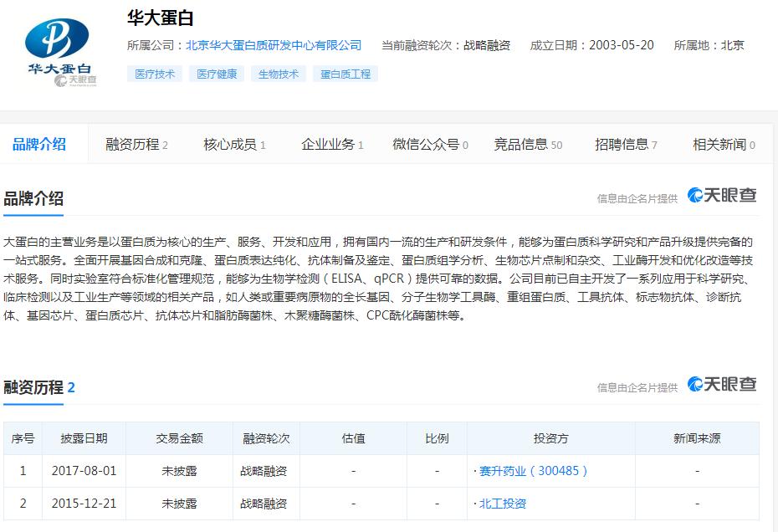
Task: Click the 蛋白质工程 tag
Action: coord(345,74)
